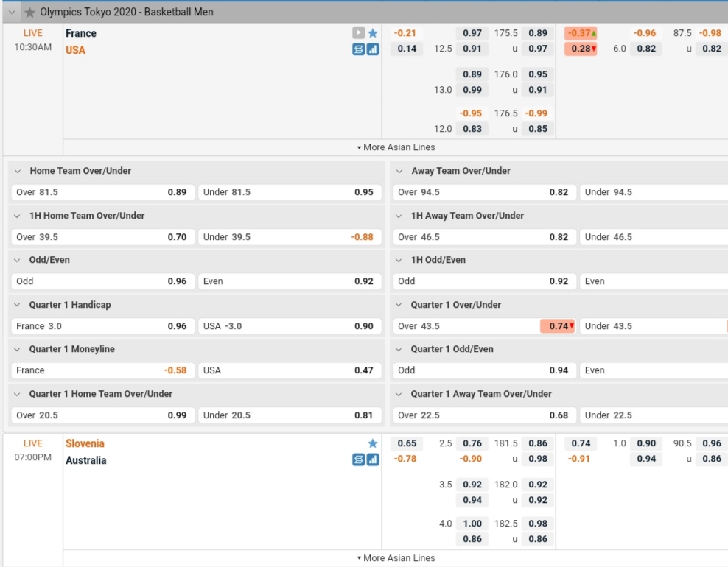Open live stream for France vs USA
The width and height of the screenshot is (728, 567).
click(x=358, y=33)
